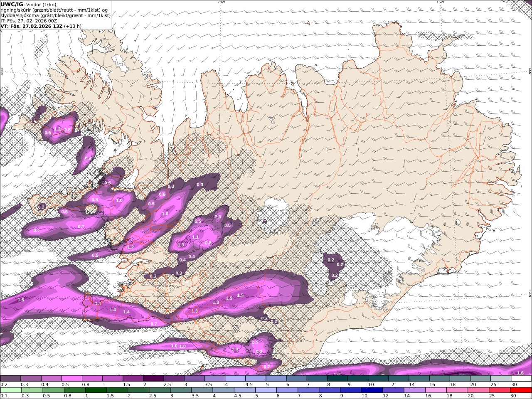Viewport: 532px width, 399px height.
Task: Pick the upper-legend gray-teal swatch between 18 and 20
Action: (460, 379)
